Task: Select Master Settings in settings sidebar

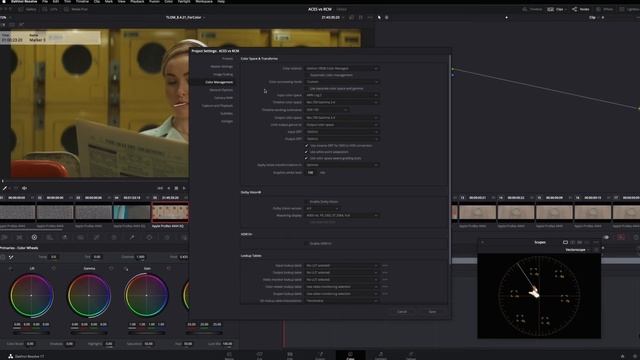Action: coord(222,67)
